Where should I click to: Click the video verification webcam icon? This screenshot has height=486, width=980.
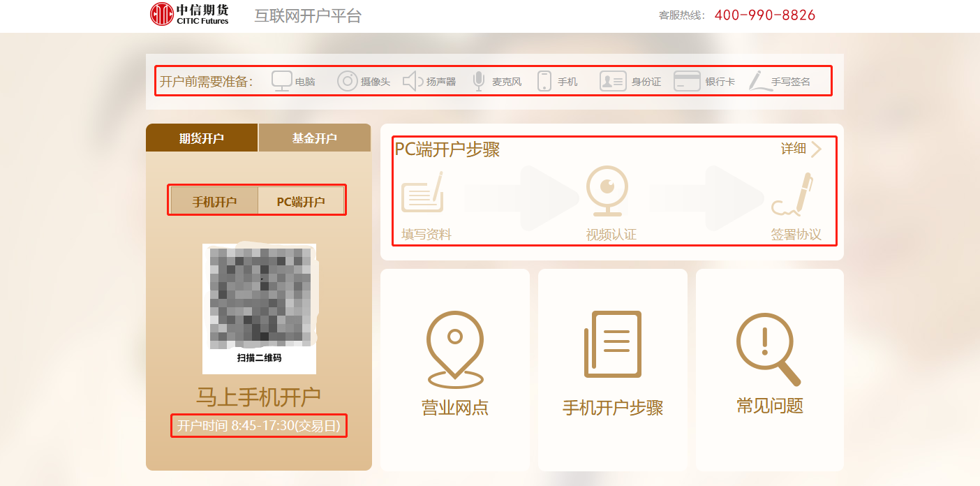coord(607,191)
